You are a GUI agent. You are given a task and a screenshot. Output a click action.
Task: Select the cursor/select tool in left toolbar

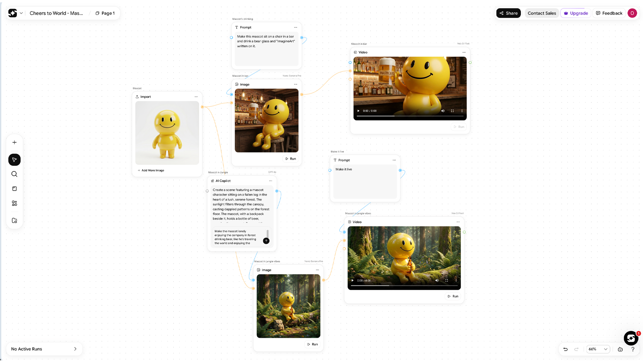tap(14, 160)
